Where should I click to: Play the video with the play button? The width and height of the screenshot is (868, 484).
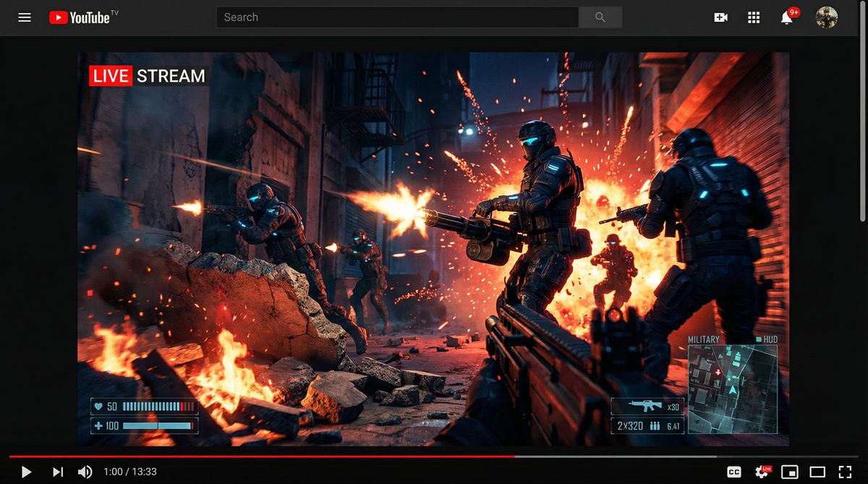point(26,472)
